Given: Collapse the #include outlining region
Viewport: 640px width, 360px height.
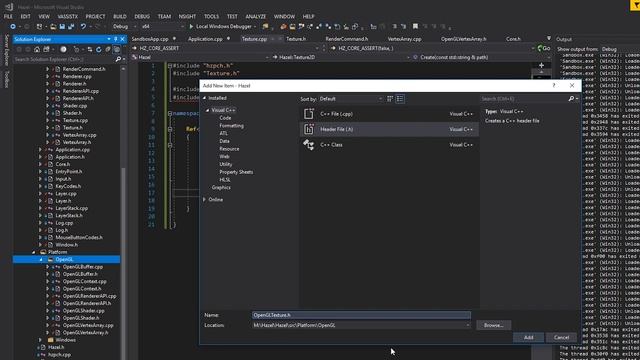Looking at the screenshot, I should coord(170,65).
